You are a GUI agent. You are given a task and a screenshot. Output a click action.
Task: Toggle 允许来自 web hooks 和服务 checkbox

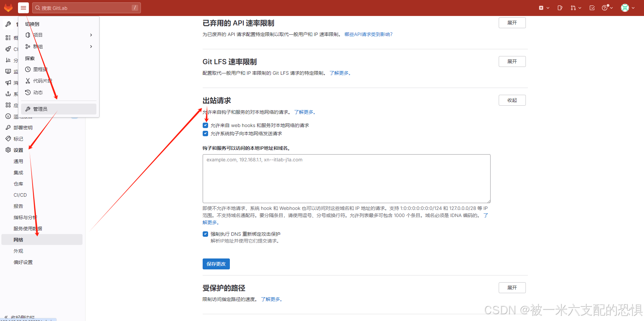pyautogui.click(x=205, y=125)
